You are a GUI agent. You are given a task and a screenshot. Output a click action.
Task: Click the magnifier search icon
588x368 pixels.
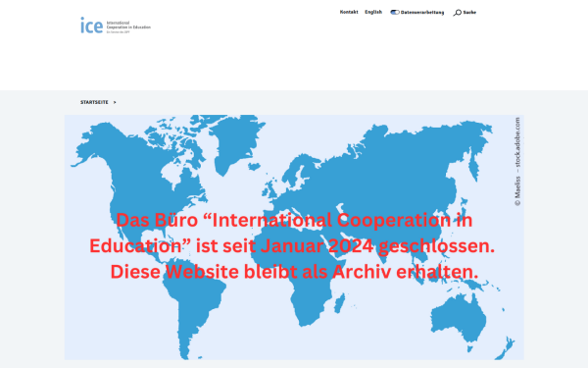click(x=457, y=13)
